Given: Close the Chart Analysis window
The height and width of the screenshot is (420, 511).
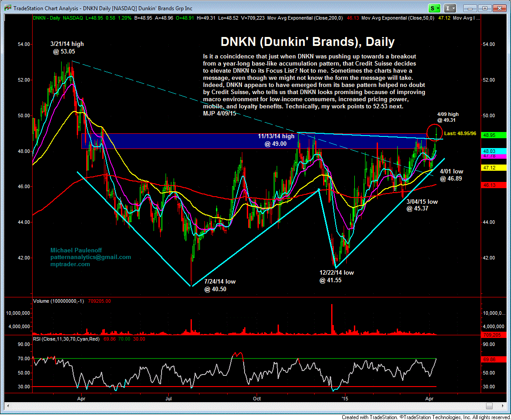Looking at the screenshot, I should pos(499,8).
